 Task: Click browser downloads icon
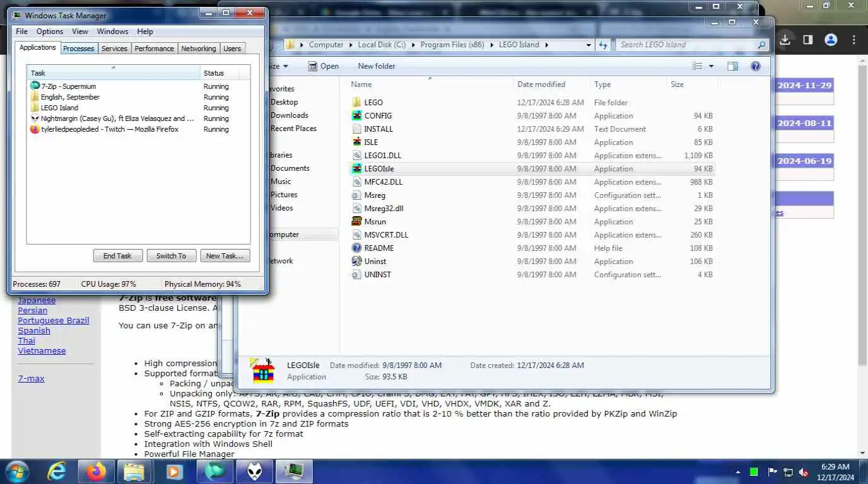point(785,40)
